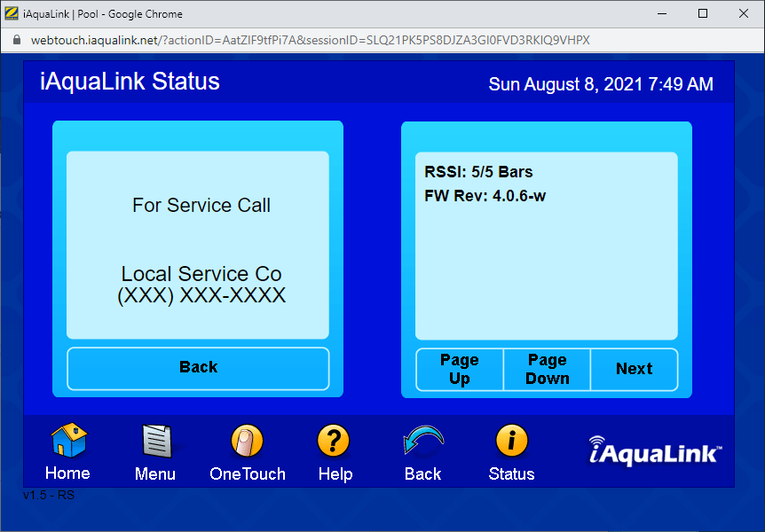Click the Page Up button
The width and height of the screenshot is (765, 532).
460,369
